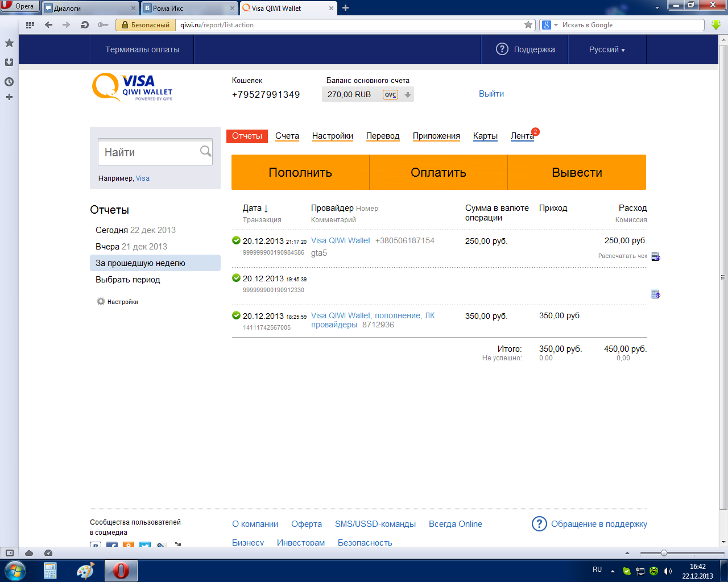Image resolution: width=728 pixels, height=582 pixels.
Task: Open Настройки gear under reports
Action: (117, 302)
